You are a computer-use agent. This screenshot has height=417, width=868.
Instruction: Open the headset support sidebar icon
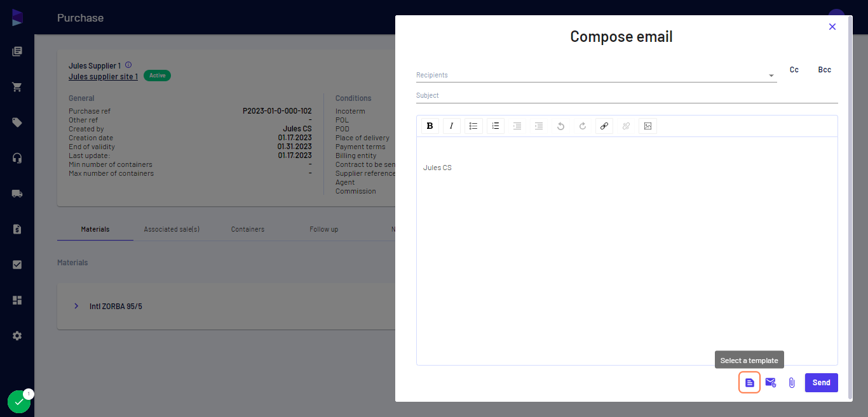click(17, 158)
